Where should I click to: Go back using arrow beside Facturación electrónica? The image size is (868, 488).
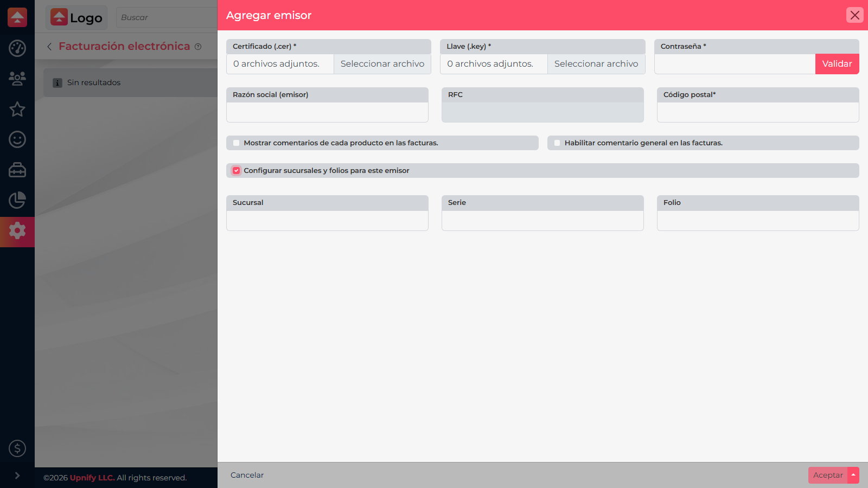click(49, 47)
